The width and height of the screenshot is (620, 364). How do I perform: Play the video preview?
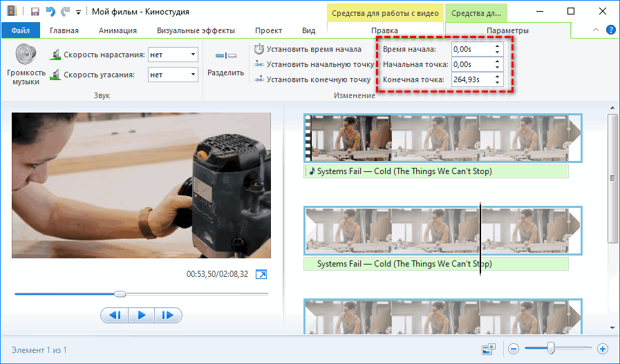tap(141, 316)
